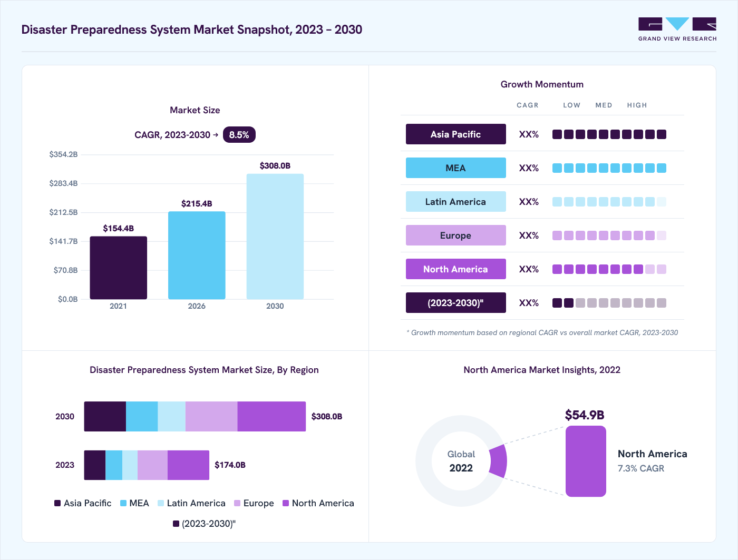
Task: Select the 2026 market size bar
Action: [x=197, y=256]
